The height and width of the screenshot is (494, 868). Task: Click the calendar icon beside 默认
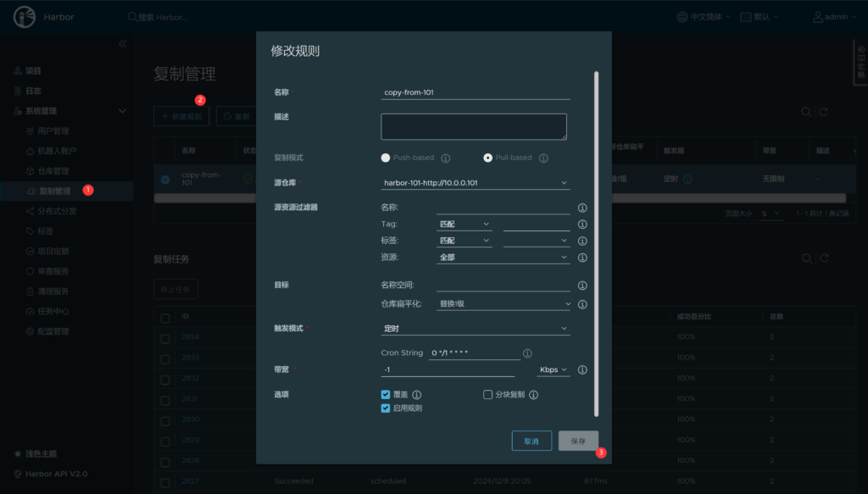tap(746, 17)
